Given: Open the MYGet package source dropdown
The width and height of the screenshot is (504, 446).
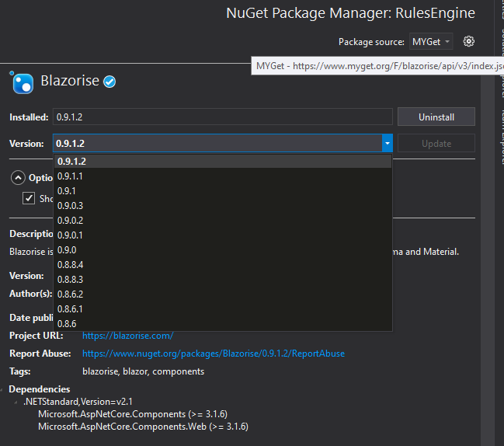Looking at the screenshot, I should tap(431, 41).
